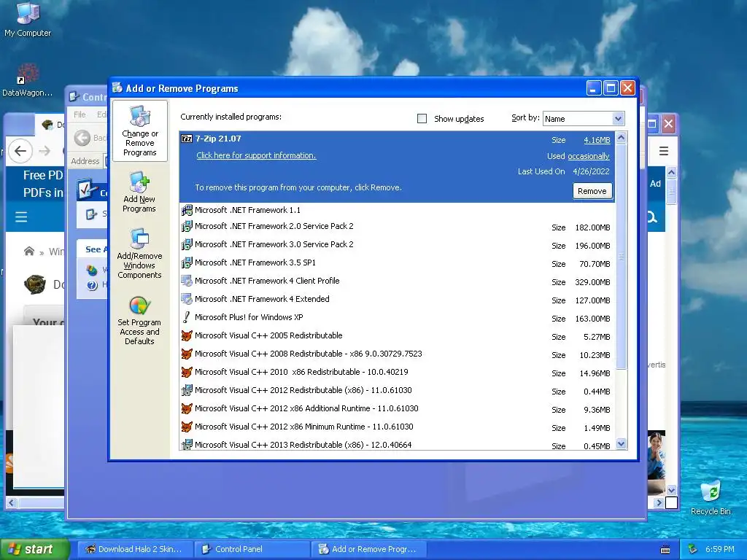
Task: Click the Visual C++ 2012 x86 Additional Runtime icon
Action: coord(187,408)
